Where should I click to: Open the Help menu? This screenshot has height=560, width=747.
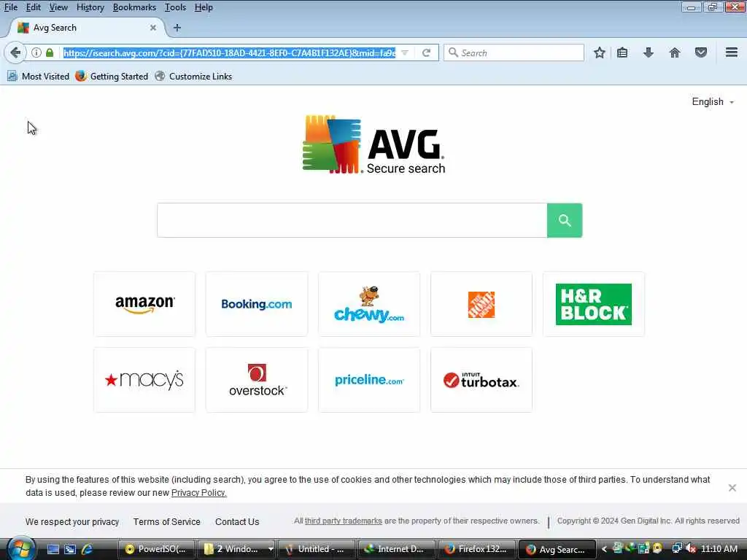tap(204, 7)
